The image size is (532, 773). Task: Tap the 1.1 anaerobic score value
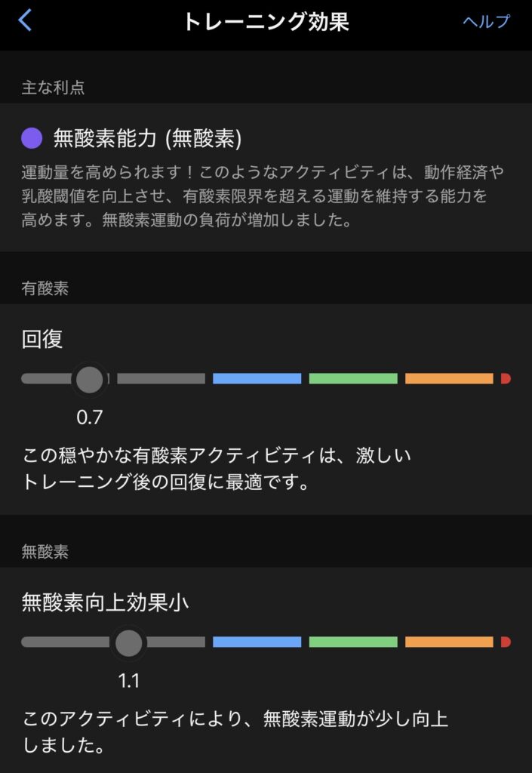(129, 681)
